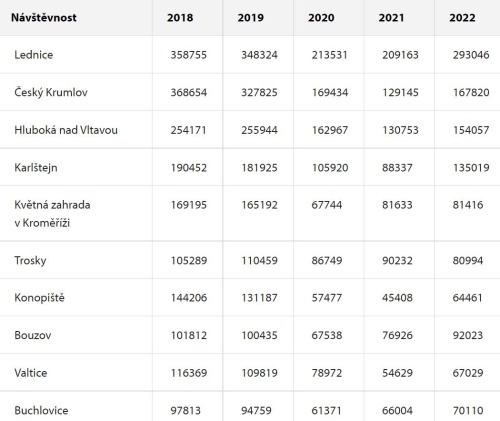Select the Buchlovice row label
500x421 pixels.
click(41, 410)
